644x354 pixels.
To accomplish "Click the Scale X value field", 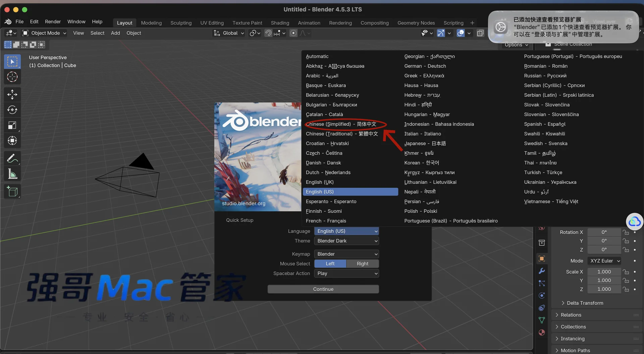I will 604,272.
